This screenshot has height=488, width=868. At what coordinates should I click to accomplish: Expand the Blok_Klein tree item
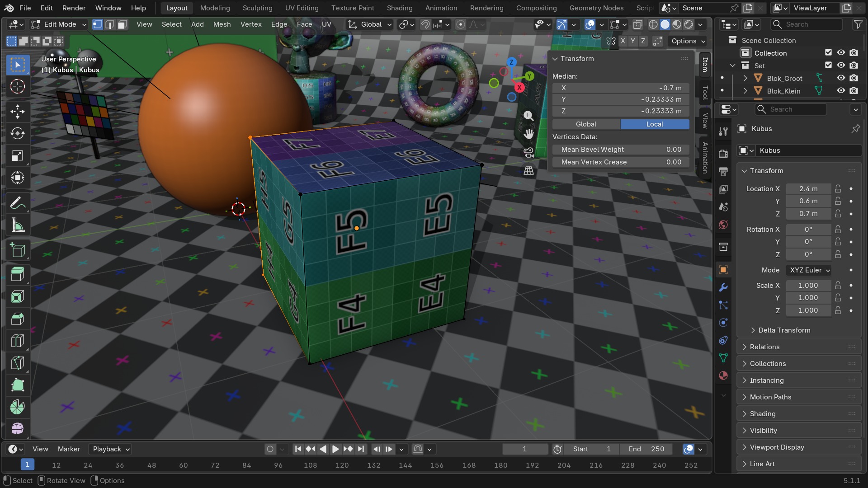pyautogui.click(x=745, y=91)
